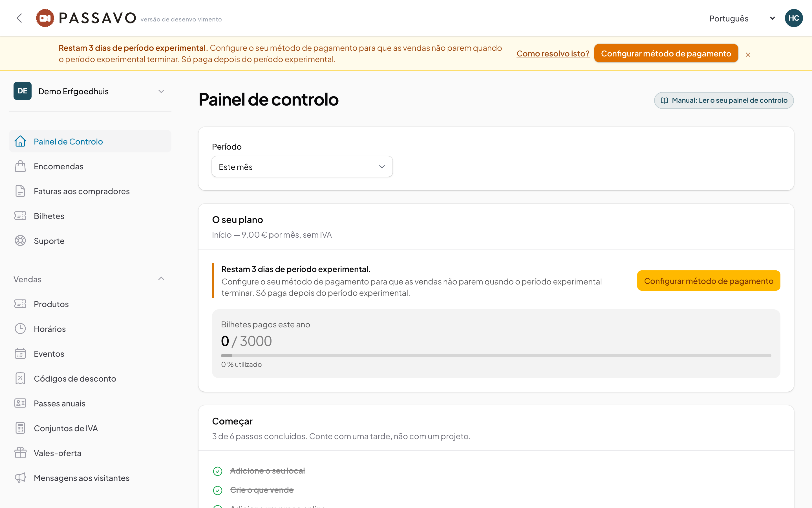Go to Produtos under Vendas
The image size is (812, 508).
click(90, 304)
